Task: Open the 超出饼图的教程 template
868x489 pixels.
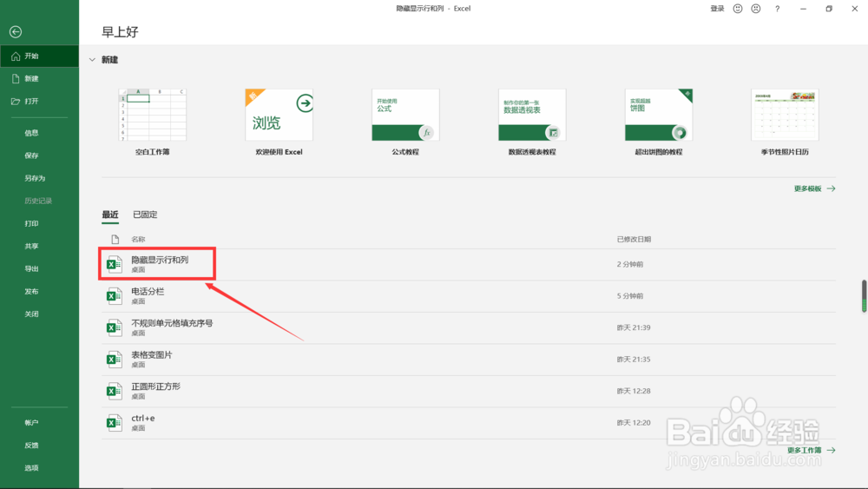Action: pyautogui.click(x=659, y=115)
